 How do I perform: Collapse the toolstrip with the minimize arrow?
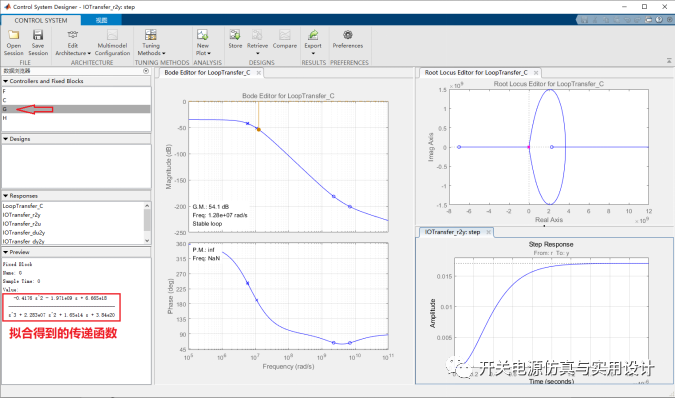click(x=669, y=61)
